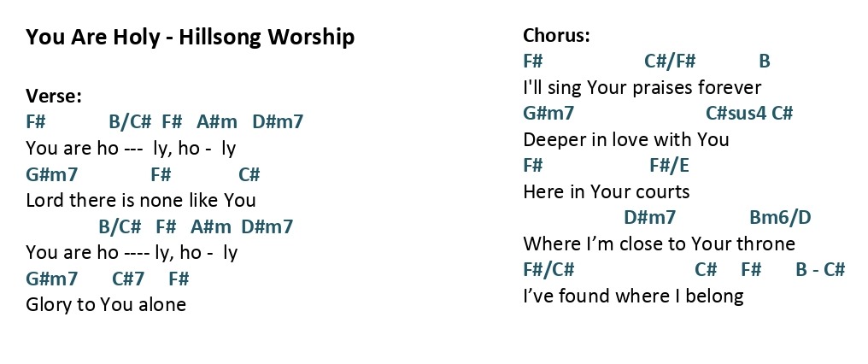Image resolution: width=868 pixels, height=364 pixels.
Task: Select the Chorus heading
Action: point(556,35)
